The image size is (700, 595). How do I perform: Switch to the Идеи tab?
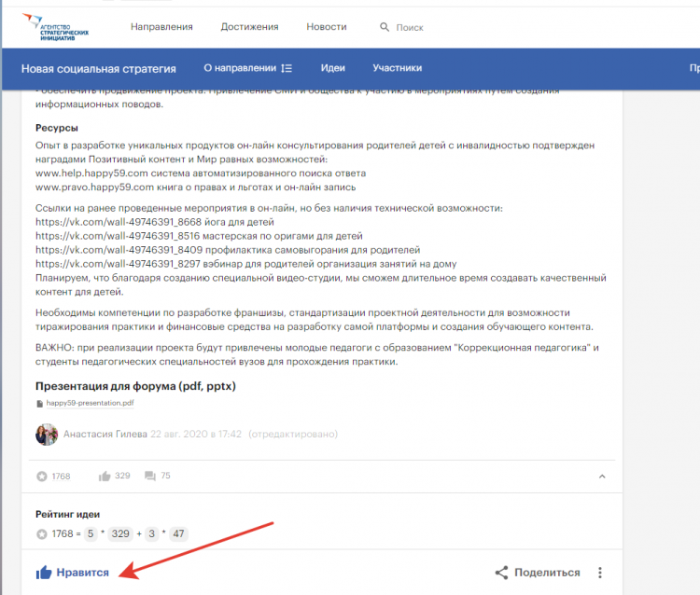pyautogui.click(x=332, y=68)
